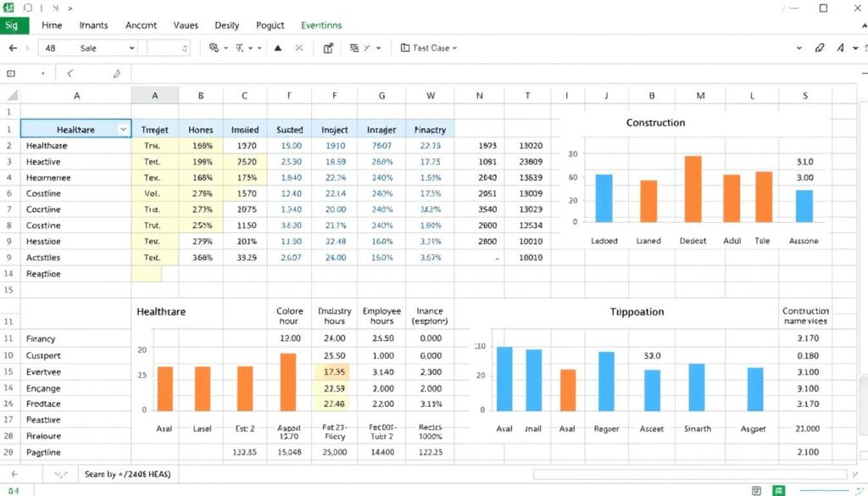This screenshot has height=496, width=868.
Task: Select column header G
Action: tap(381, 96)
